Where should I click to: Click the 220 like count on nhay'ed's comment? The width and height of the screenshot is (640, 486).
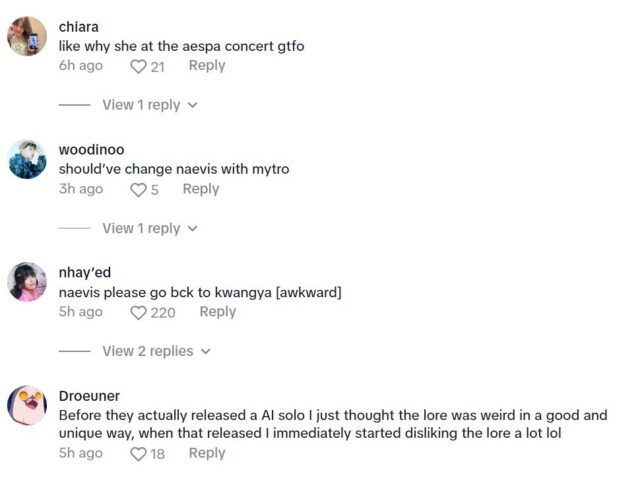click(x=162, y=313)
